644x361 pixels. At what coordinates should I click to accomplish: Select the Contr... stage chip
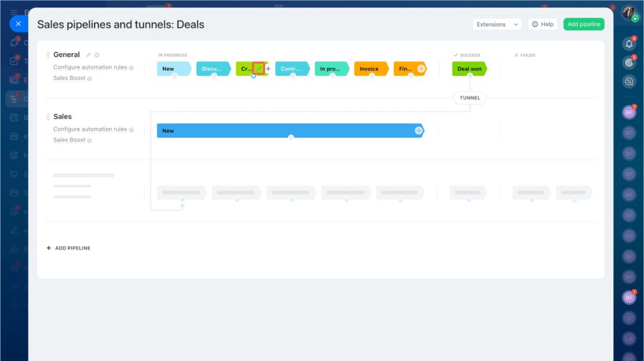coord(292,68)
